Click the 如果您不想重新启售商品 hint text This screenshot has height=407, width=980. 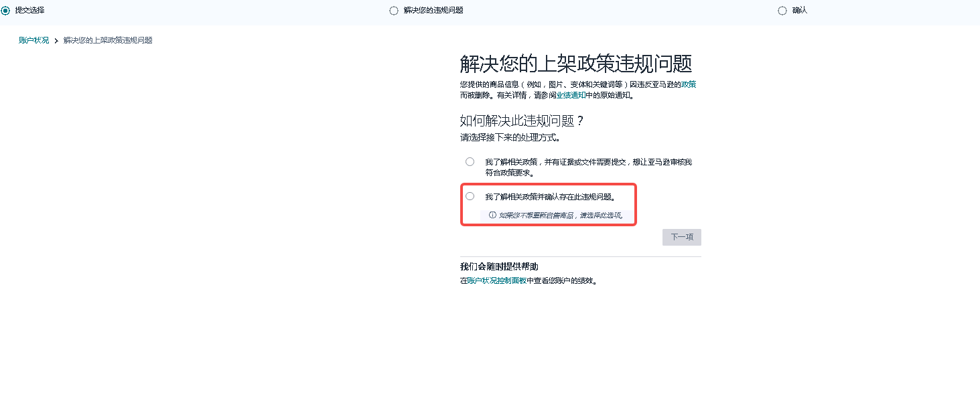coord(561,216)
